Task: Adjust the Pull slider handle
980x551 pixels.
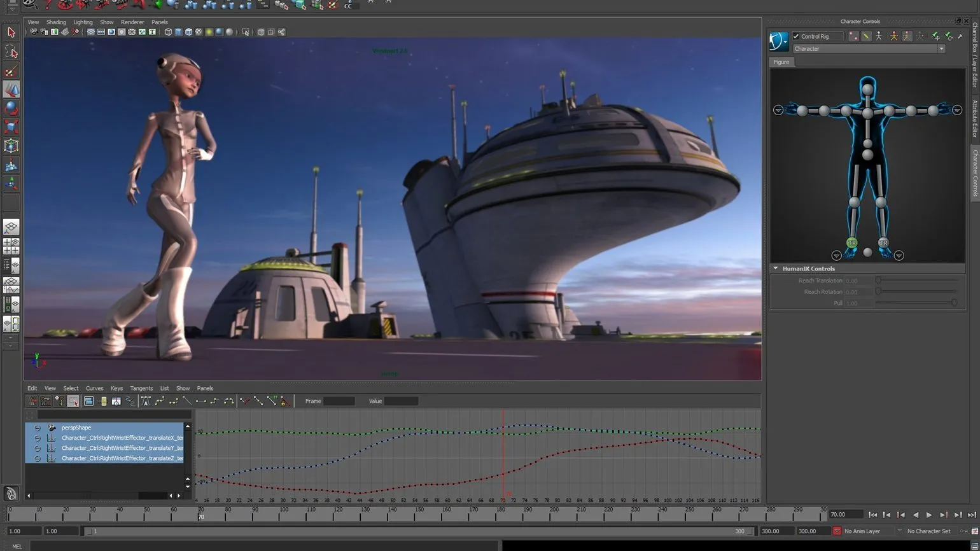Action: tap(953, 303)
